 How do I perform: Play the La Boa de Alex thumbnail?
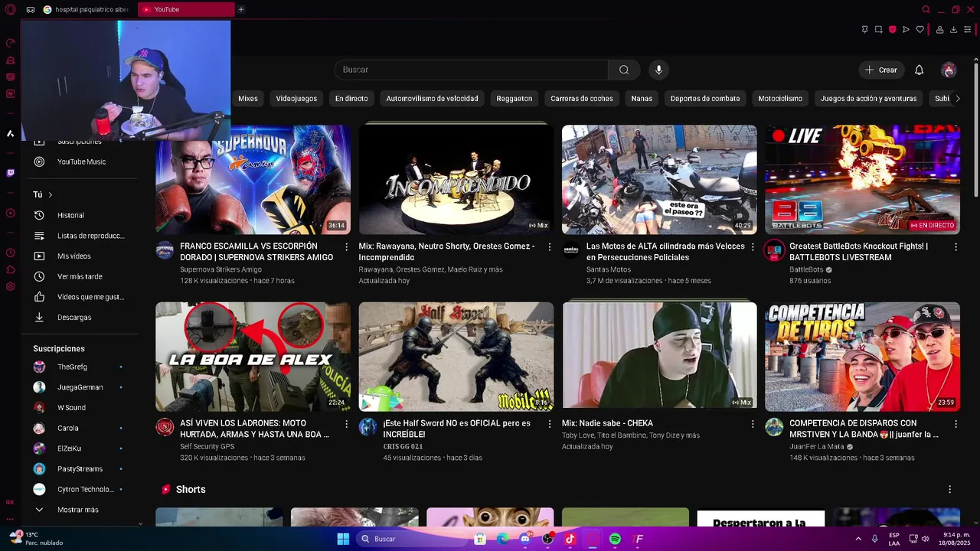[253, 357]
